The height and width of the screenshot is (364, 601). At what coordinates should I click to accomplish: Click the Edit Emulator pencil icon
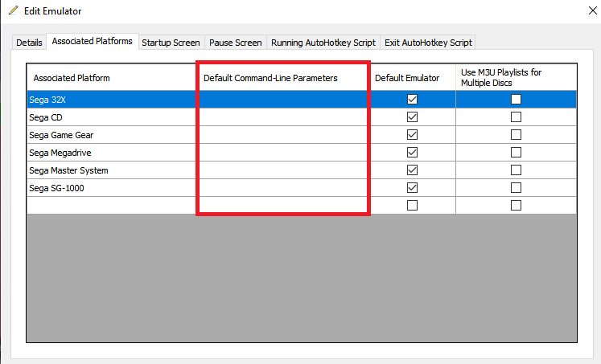14,10
